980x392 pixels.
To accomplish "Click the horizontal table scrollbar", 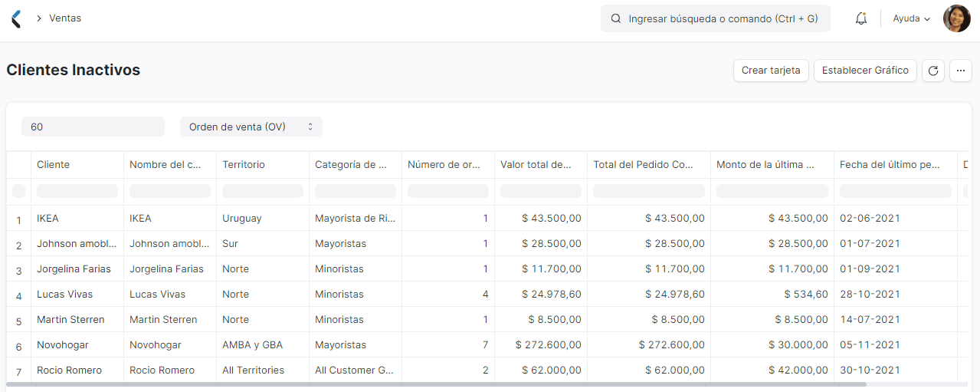I will pyautogui.click(x=436, y=384).
